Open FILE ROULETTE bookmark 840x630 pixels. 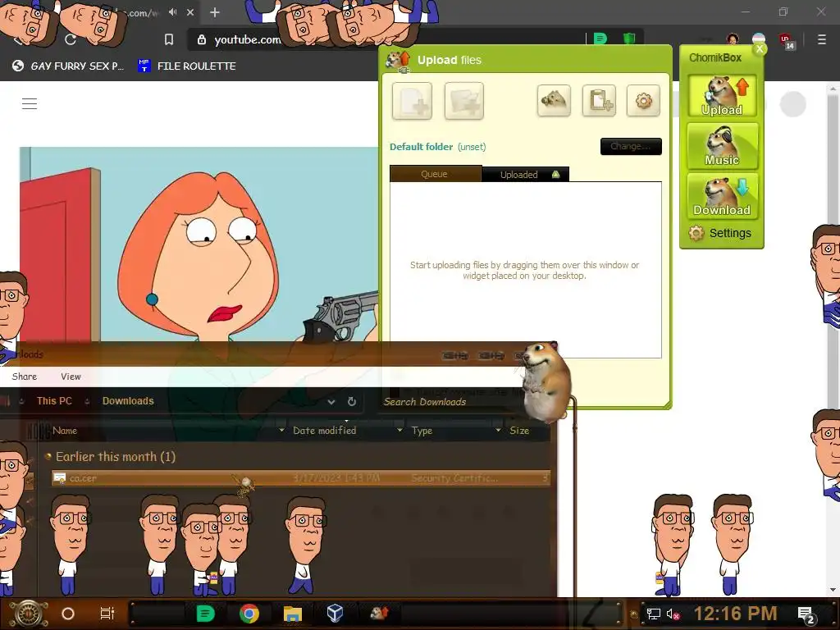point(187,66)
